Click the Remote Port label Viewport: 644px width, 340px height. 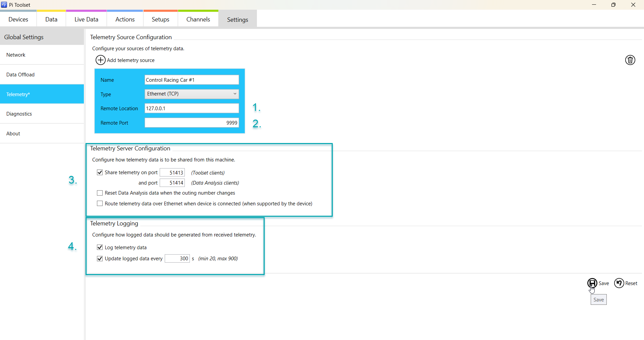(x=114, y=123)
